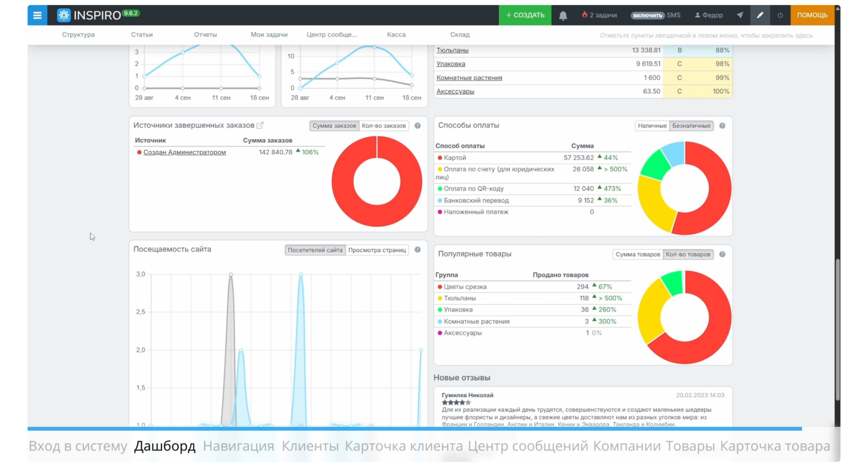Click the Популярные товары donut chart
This screenshot has width=868, height=467.
click(x=685, y=317)
